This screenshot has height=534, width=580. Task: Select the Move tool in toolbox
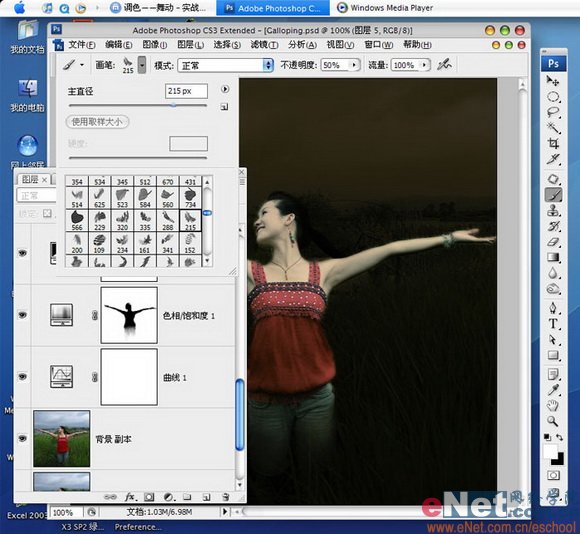553,80
